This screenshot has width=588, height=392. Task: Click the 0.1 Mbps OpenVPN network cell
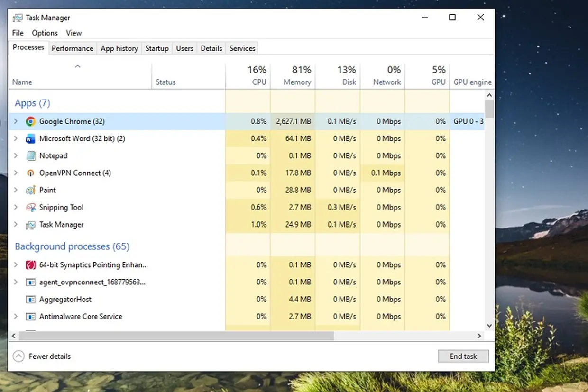[383, 173]
